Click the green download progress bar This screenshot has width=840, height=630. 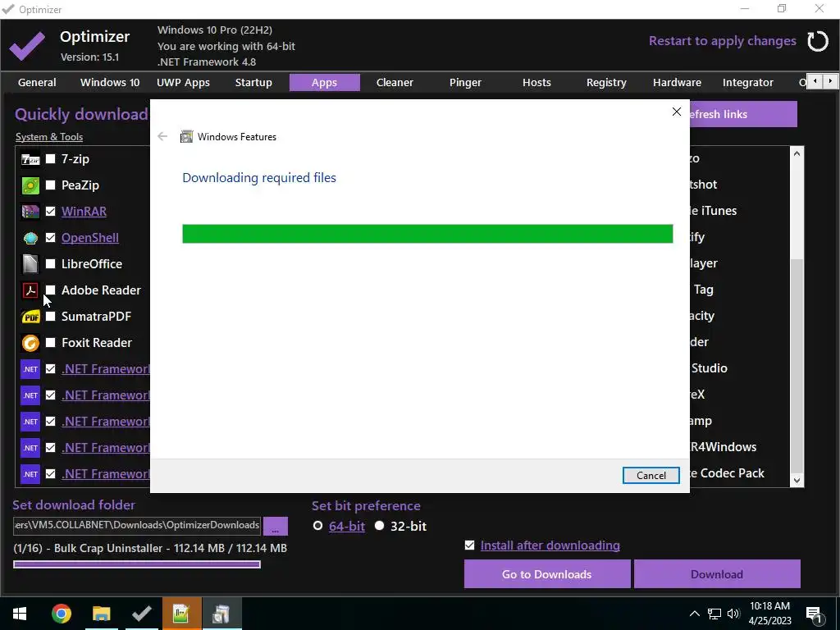427,234
